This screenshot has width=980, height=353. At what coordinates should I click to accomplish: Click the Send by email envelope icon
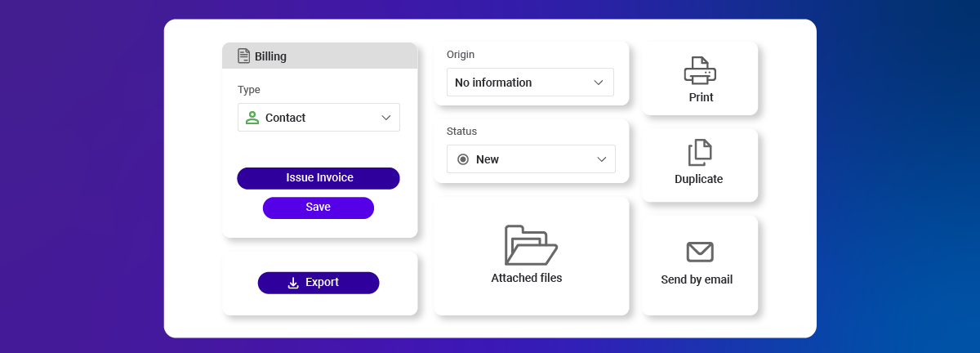700,252
